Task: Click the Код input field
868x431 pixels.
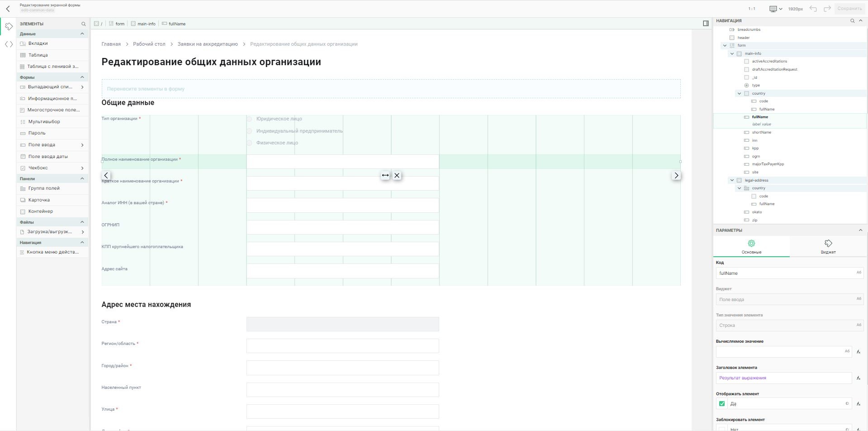Action: click(790, 273)
